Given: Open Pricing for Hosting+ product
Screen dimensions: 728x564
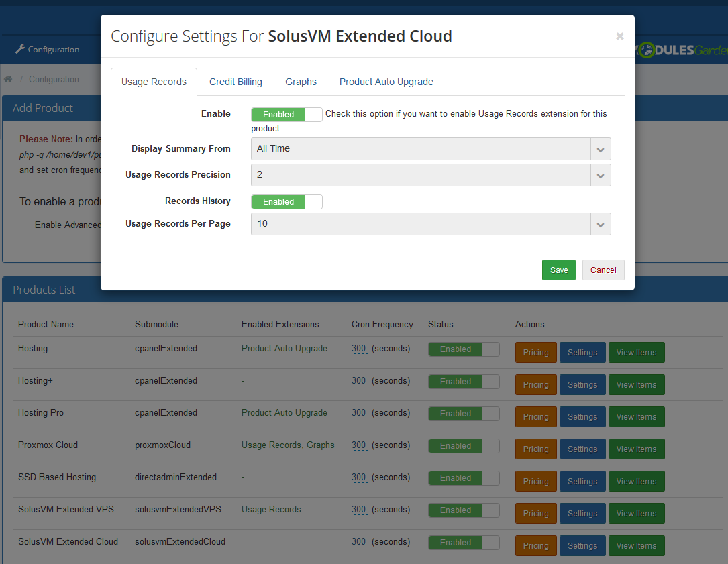Looking at the screenshot, I should (536, 385).
